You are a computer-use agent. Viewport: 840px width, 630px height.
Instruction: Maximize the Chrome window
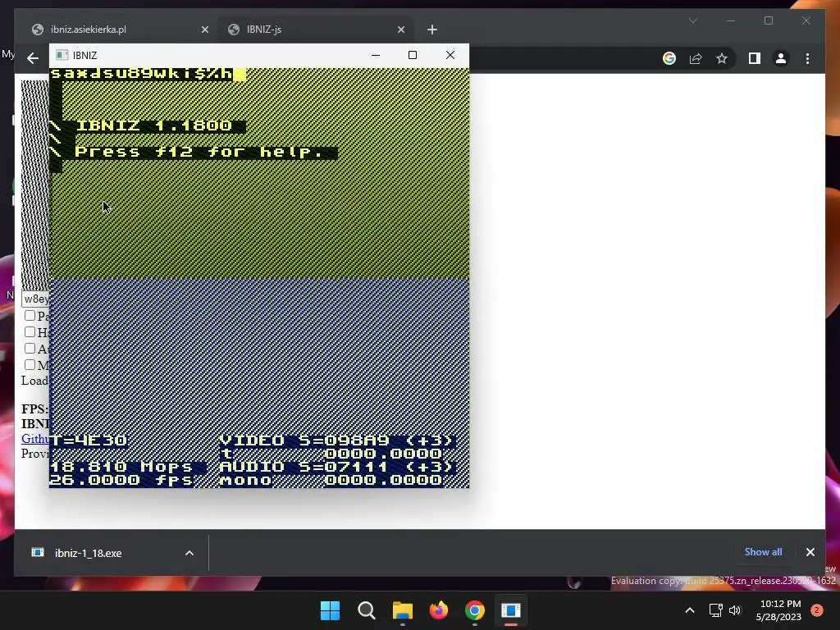point(768,21)
